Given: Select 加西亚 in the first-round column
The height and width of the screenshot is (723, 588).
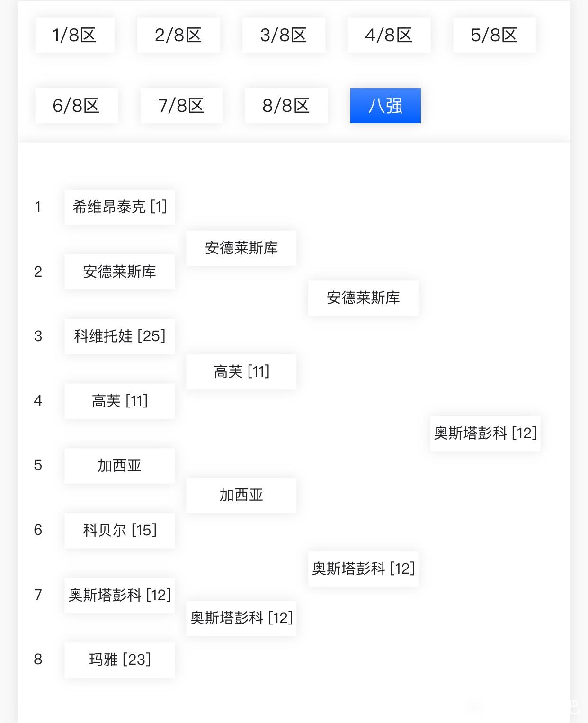Looking at the screenshot, I should 120,466.
